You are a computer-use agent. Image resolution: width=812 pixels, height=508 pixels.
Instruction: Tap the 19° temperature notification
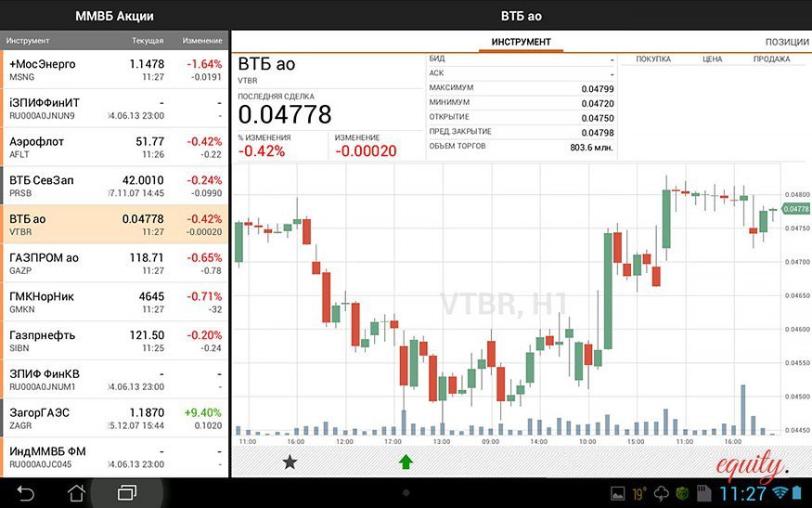click(639, 493)
